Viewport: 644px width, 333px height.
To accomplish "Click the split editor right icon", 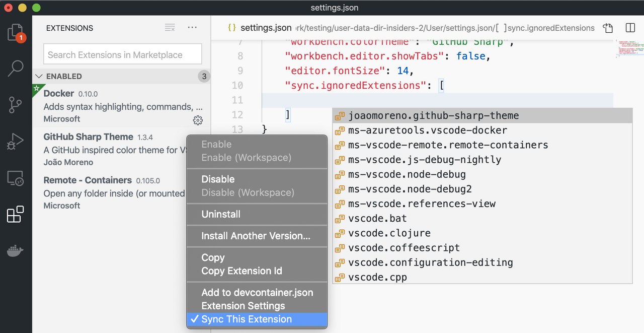I will [x=630, y=28].
